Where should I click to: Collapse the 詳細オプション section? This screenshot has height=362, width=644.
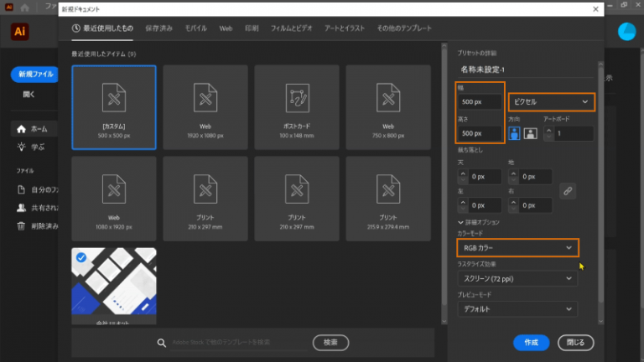[x=460, y=221]
